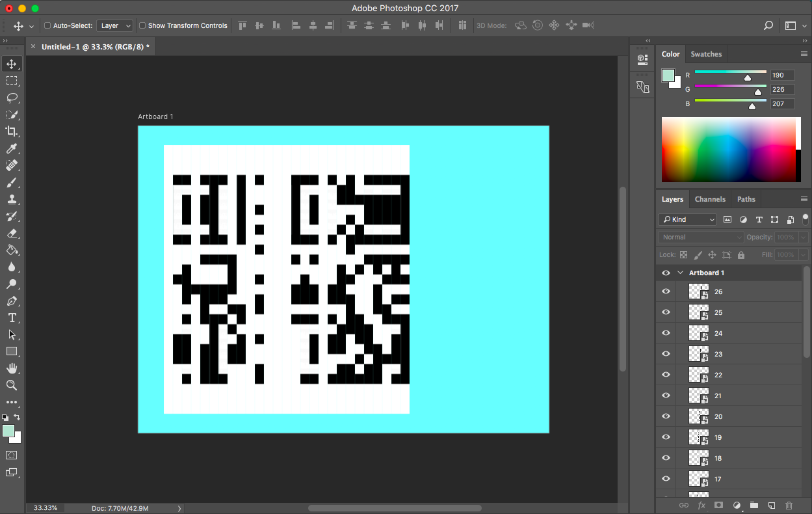Select the Color panel tab
This screenshot has width=812, height=514.
click(671, 54)
